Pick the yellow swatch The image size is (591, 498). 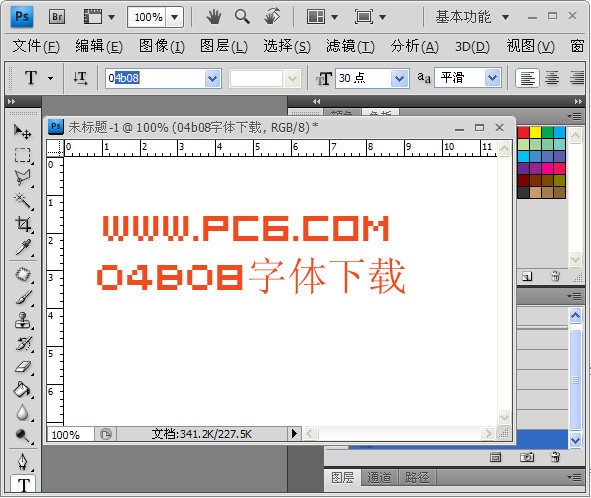pyautogui.click(x=536, y=132)
